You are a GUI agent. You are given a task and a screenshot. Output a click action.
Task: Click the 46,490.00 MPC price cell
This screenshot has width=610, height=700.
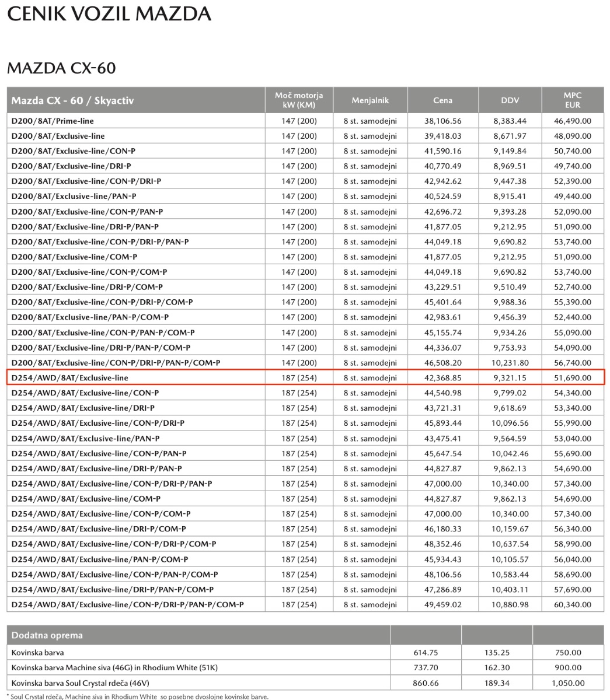(573, 121)
